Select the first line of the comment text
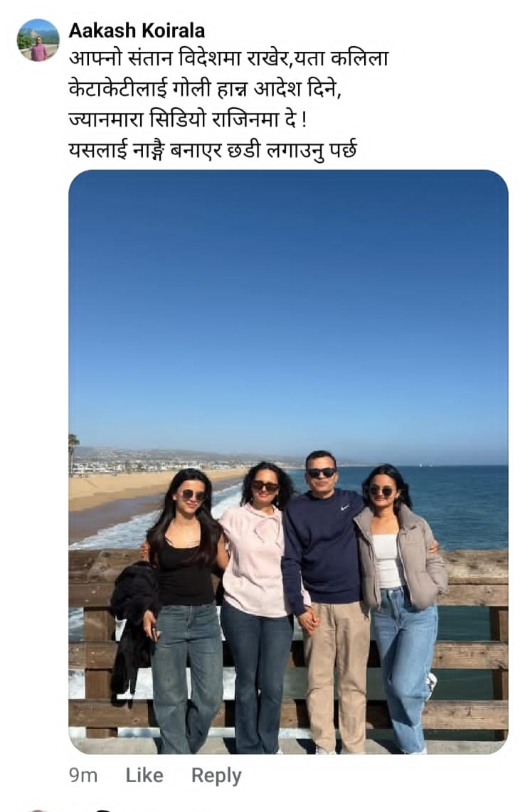 click(x=228, y=59)
